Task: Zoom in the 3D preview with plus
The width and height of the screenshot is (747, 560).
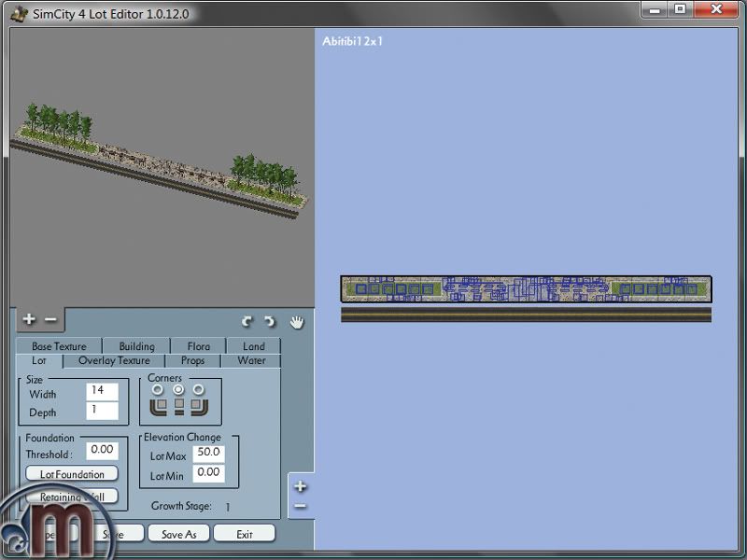Action: (29, 319)
